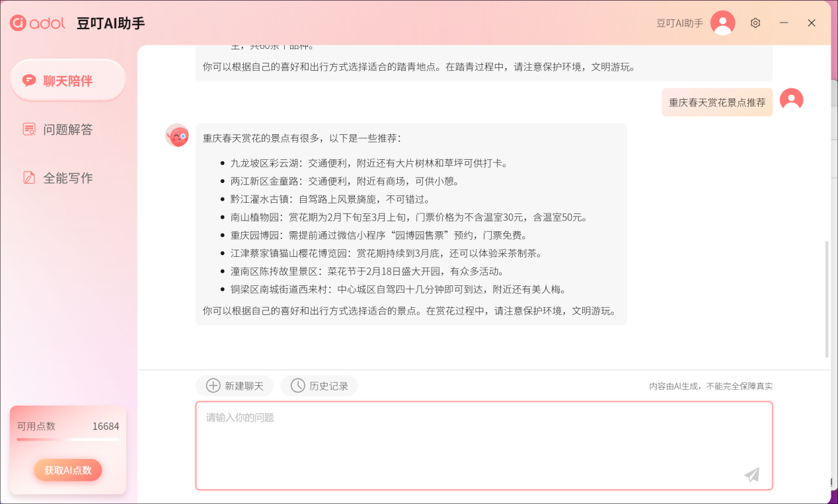The height and width of the screenshot is (504, 838).
Task: Click the chat bubble icon on 聊天陪伴
Action: tap(30, 79)
